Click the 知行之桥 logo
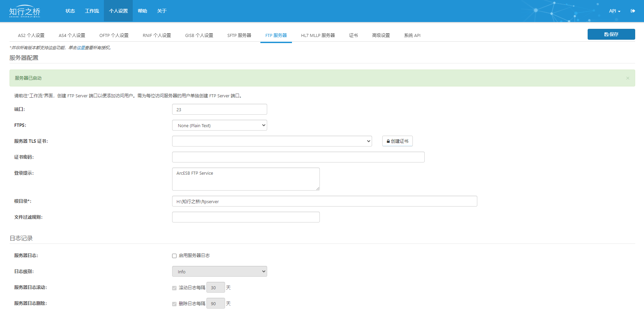 tap(25, 11)
